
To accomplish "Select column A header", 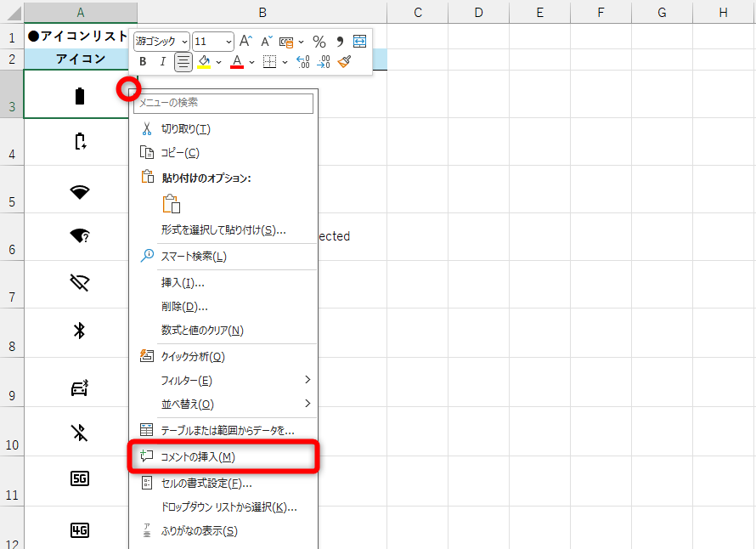I will coord(81,12).
